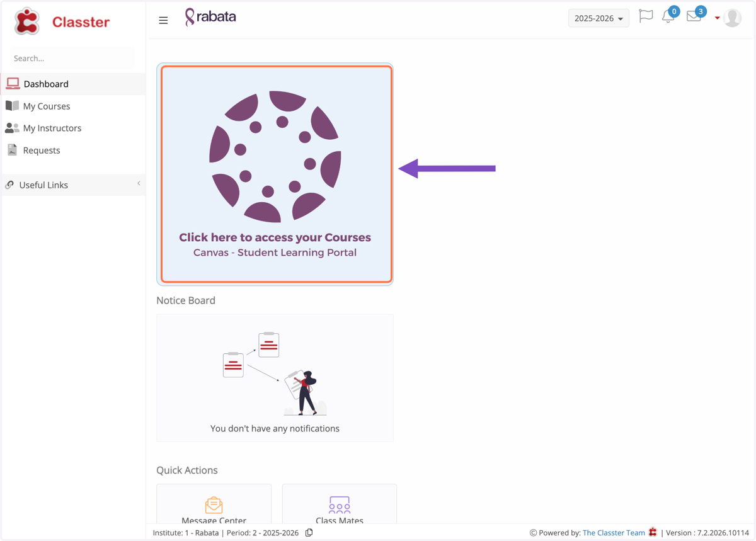Open user menu red caret

tap(717, 18)
